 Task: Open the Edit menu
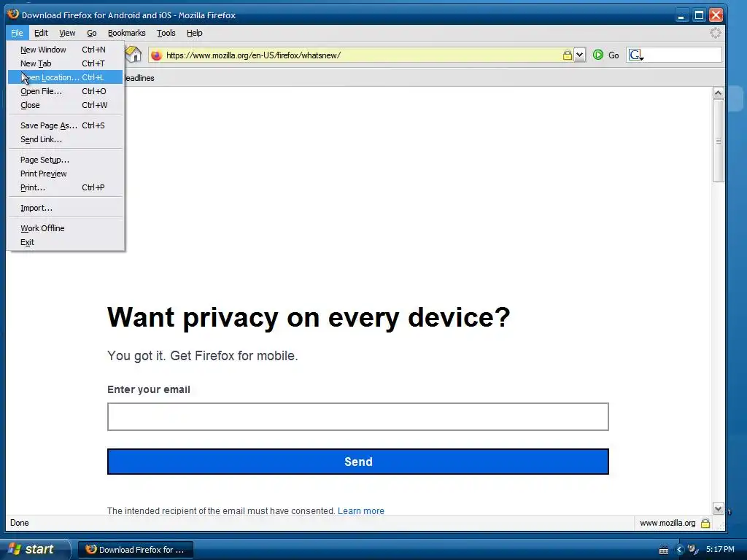click(x=41, y=33)
